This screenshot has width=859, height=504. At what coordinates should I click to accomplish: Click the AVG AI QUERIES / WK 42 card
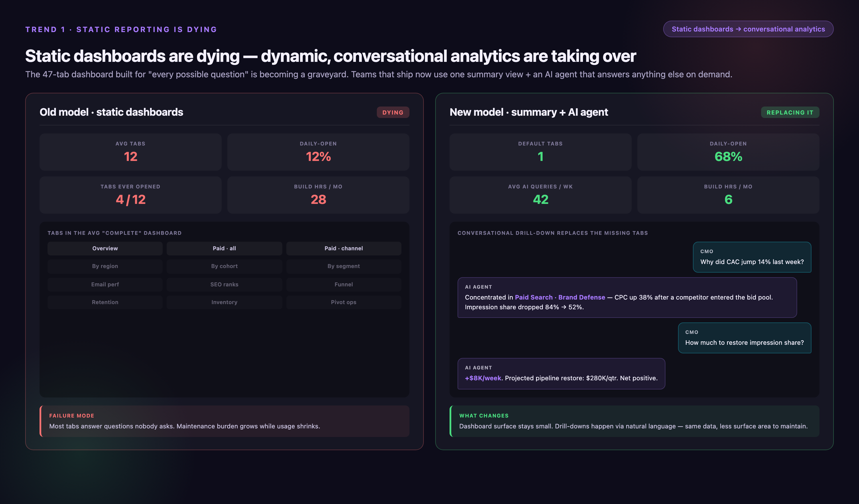[x=540, y=195]
